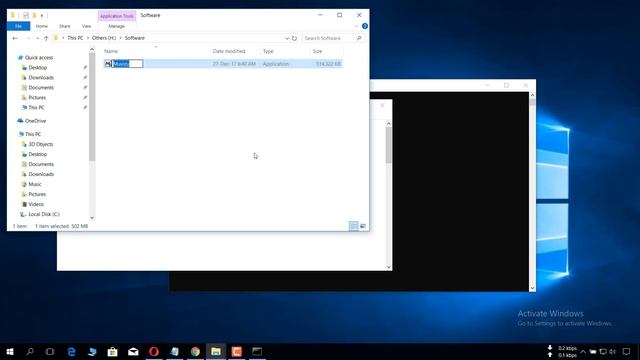Sort by Type column header
This screenshot has height=360, width=640.
point(268,51)
